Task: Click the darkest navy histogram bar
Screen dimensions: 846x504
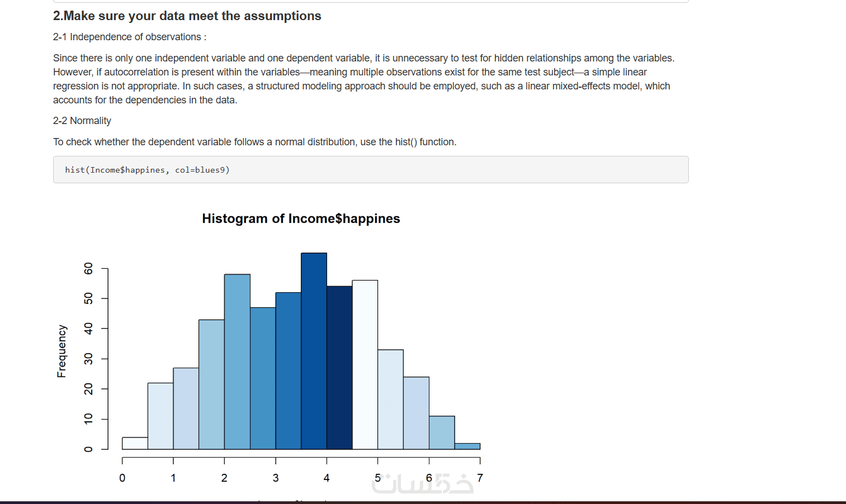Action: click(339, 368)
